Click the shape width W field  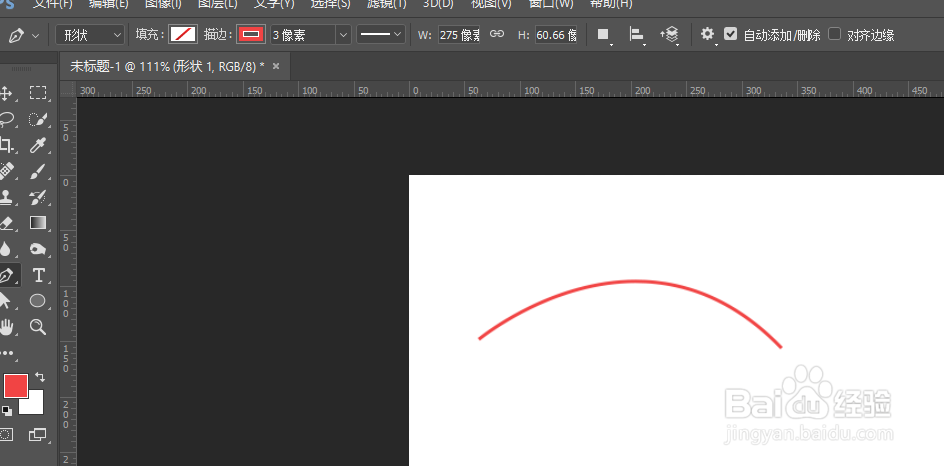[x=459, y=35]
